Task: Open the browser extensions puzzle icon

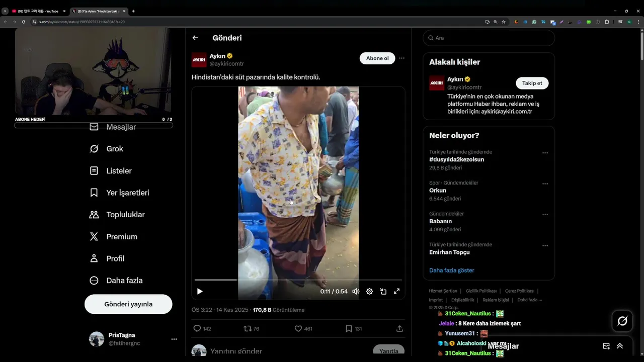Action: pyautogui.click(x=607, y=22)
